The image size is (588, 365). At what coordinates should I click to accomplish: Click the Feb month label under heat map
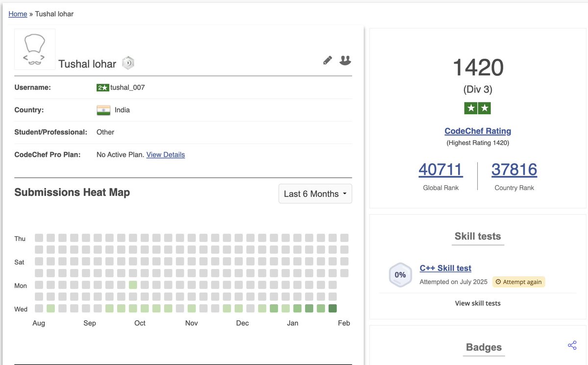[344, 323]
